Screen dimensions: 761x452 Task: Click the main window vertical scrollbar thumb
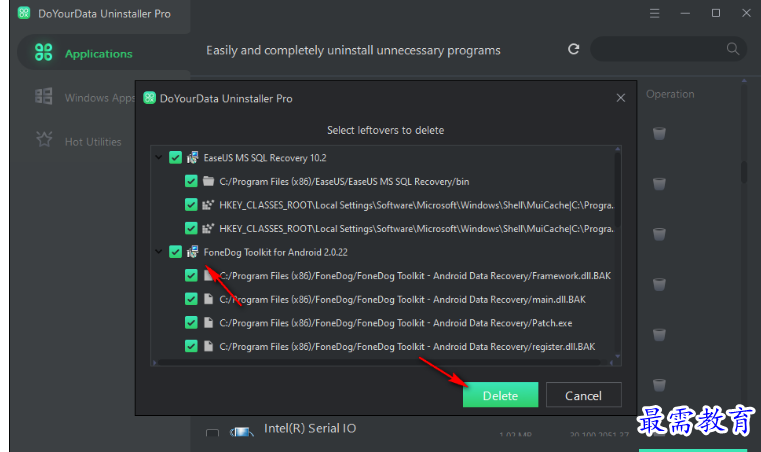click(744, 172)
